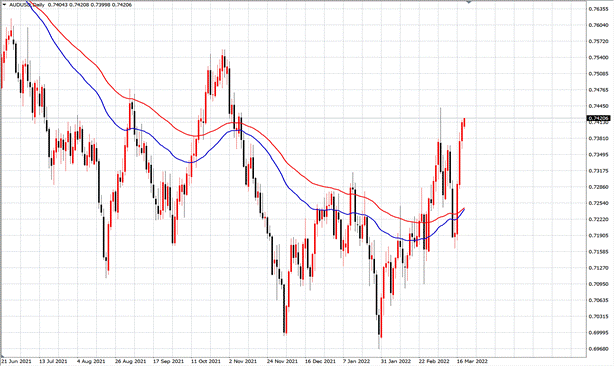The width and height of the screenshot is (614, 366).
Task: Click the 2 Nov 2021 date label
Action: pos(243,361)
